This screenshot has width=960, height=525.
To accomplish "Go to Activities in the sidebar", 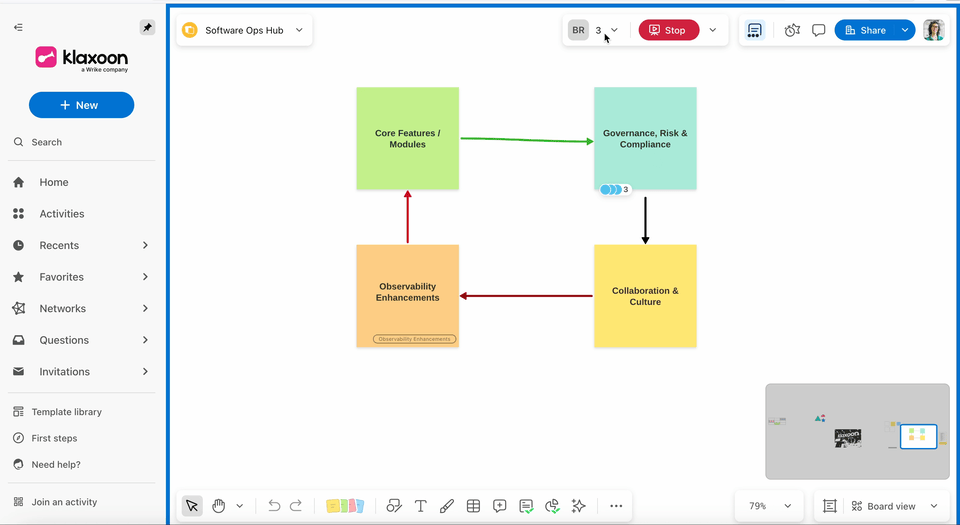I will coord(62,214).
